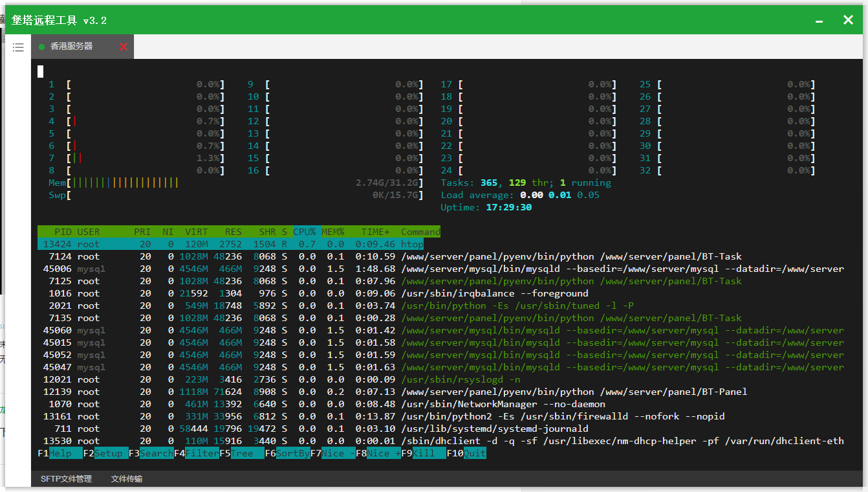Sort by MEM% column header
The image size is (868, 492).
[333, 232]
